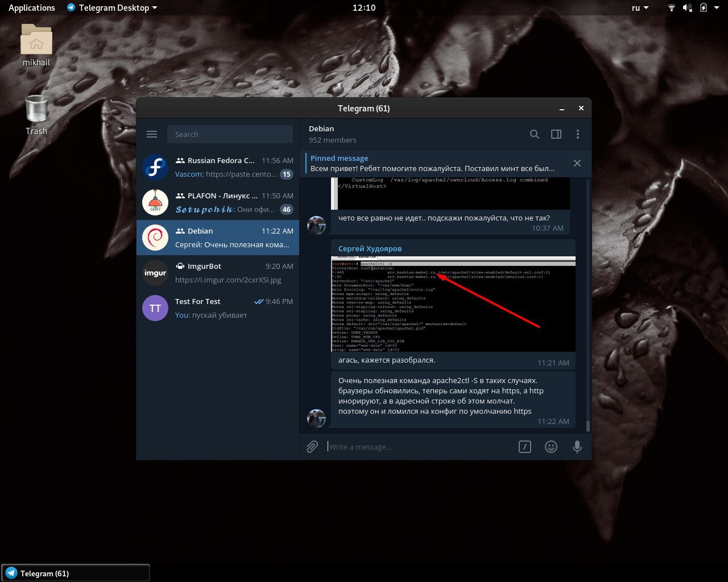Image resolution: width=728 pixels, height=582 pixels.
Task: Open the apache2ctl terminal screenshot image
Action: 453,304
